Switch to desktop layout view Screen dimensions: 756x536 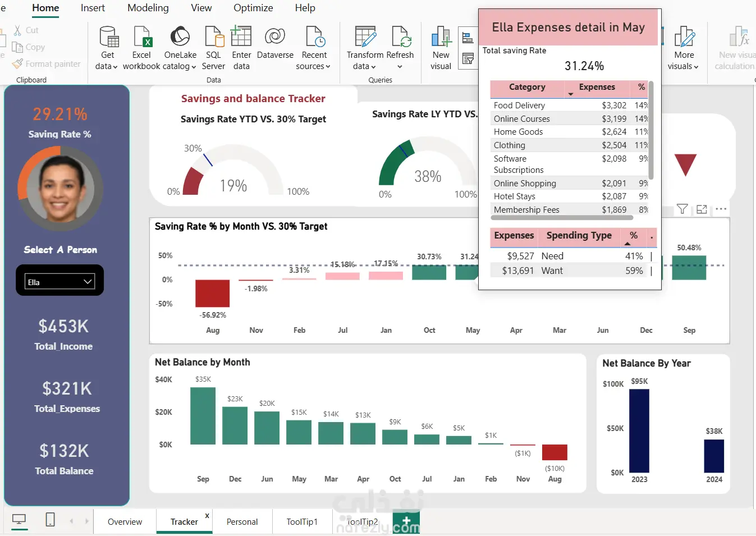point(19,520)
